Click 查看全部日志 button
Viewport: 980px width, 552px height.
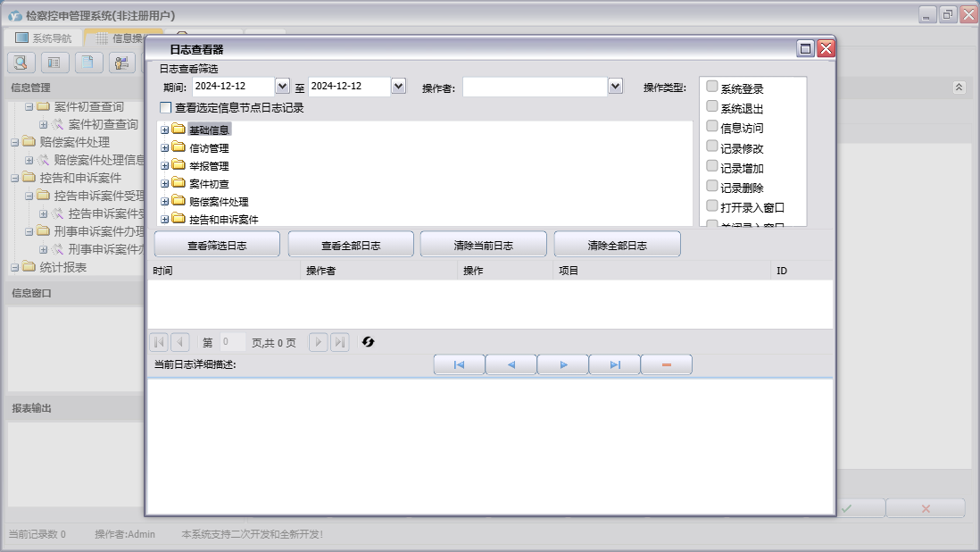351,245
